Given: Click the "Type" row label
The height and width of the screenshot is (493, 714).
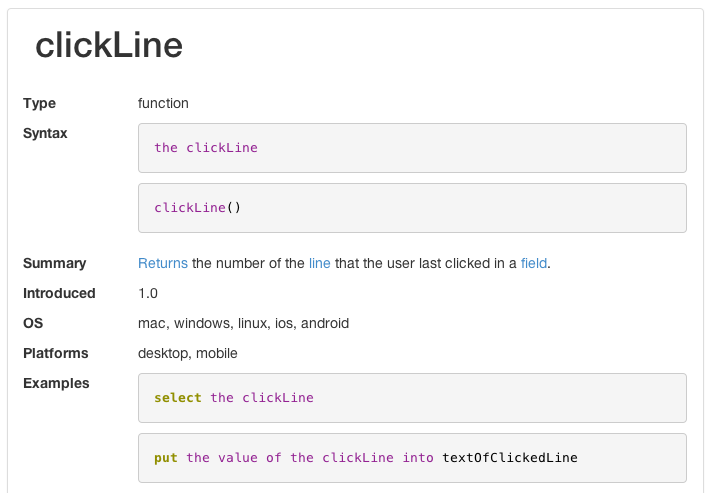Looking at the screenshot, I should [39, 103].
